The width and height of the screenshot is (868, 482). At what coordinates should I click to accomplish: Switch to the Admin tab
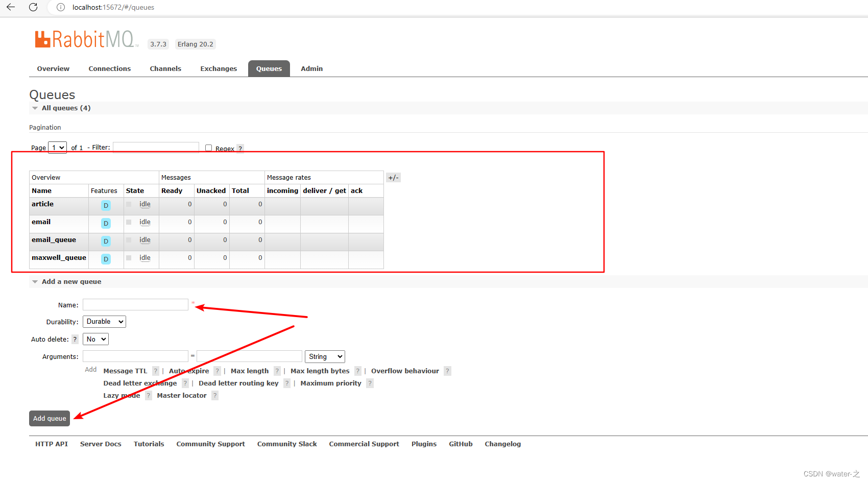pyautogui.click(x=312, y=69)
